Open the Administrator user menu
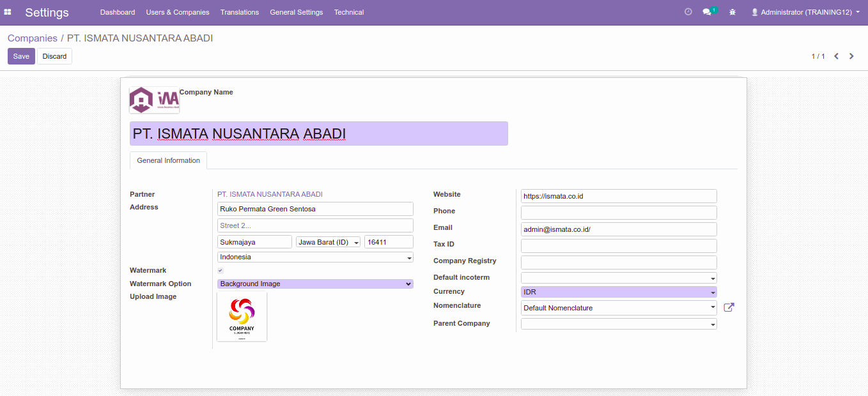Image resolution: width=868 pixels, height=396 pixels. coord(805,12)
